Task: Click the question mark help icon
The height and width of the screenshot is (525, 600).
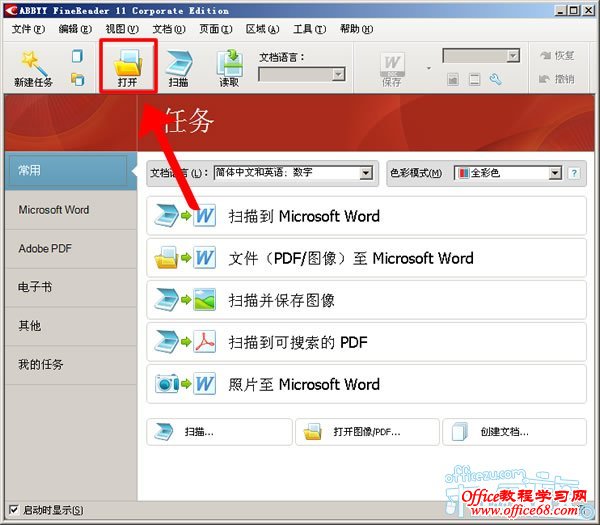Action: [574, 173]
